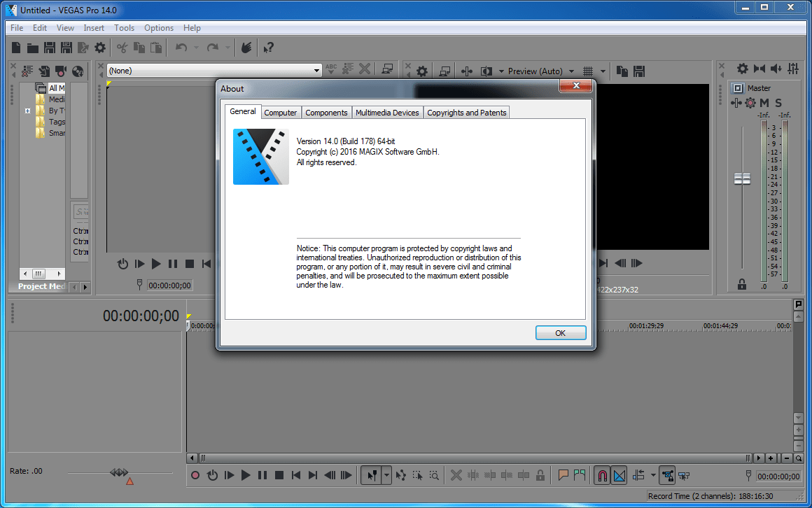Toggle Lock Envelopes to Events button
Viewport: 812px width, 508px height.
click(668, 475)
